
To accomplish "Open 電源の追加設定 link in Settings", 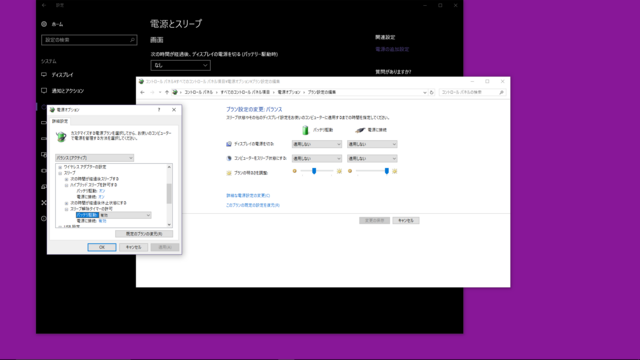I will tap(392, 49).
